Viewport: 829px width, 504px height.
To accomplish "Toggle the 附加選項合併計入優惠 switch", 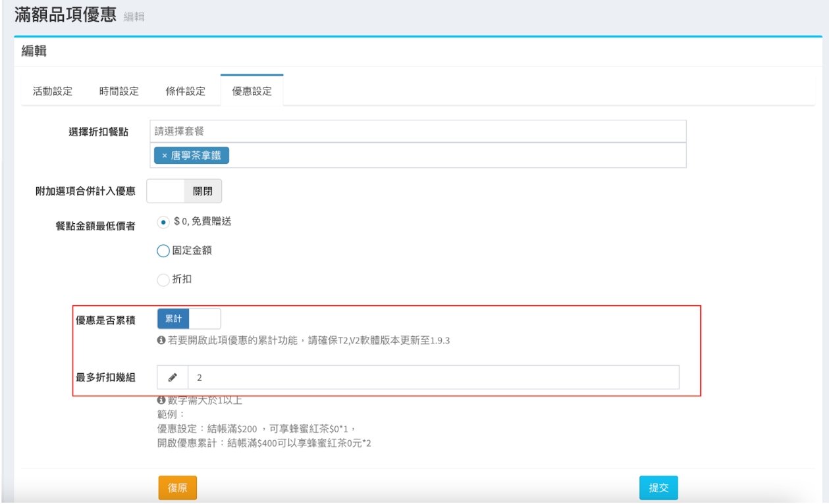I will [x=184, y=191].
